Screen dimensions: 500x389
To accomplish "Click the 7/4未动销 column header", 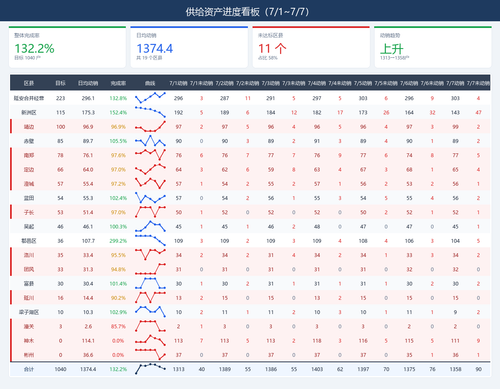I will pyautogui.click(x=340, y=83).
